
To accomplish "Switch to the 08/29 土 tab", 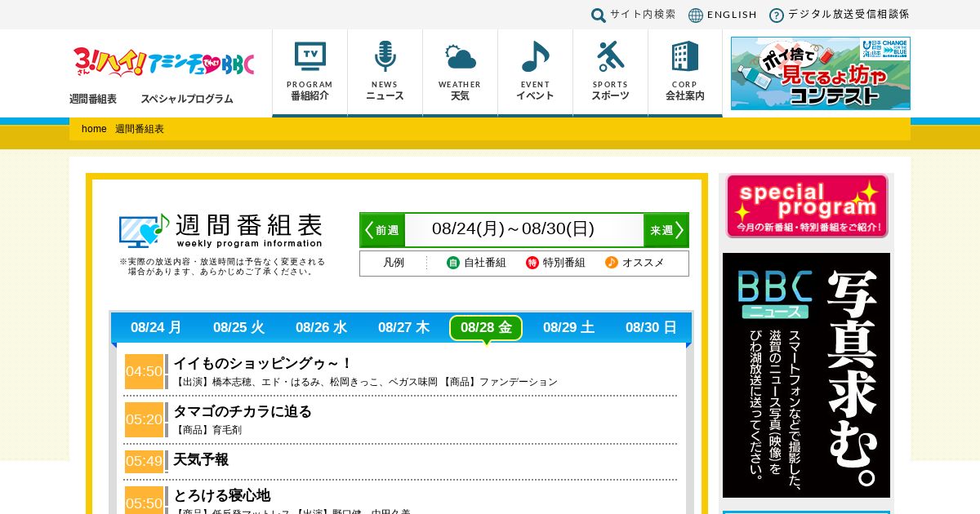I will click(568, 327).
